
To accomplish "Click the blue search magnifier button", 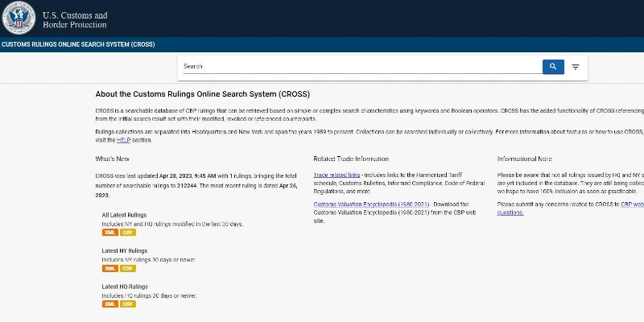I will (x=553, y=67).
